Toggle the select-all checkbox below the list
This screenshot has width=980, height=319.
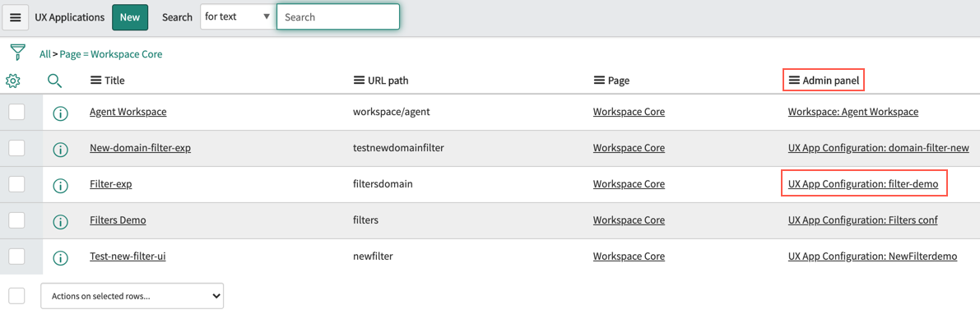(16, 296)
